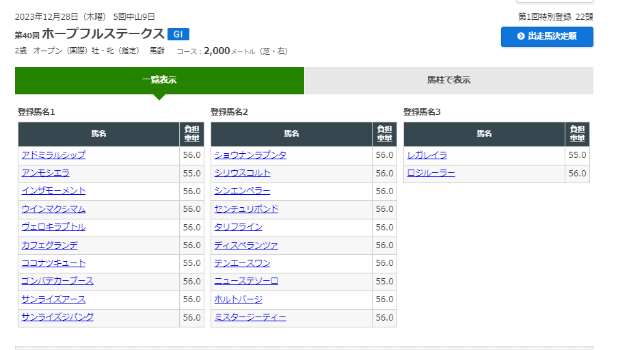Viewport: 644px width, 350px height.
Task: Open horse テンエースワン link
Action: click(x=242, y=263)
